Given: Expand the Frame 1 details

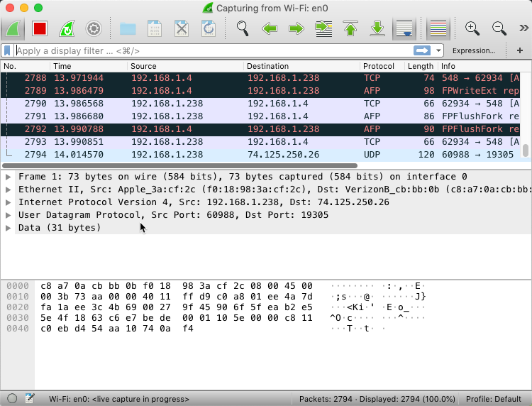Looking at the screenshot, I should [8, 177].
